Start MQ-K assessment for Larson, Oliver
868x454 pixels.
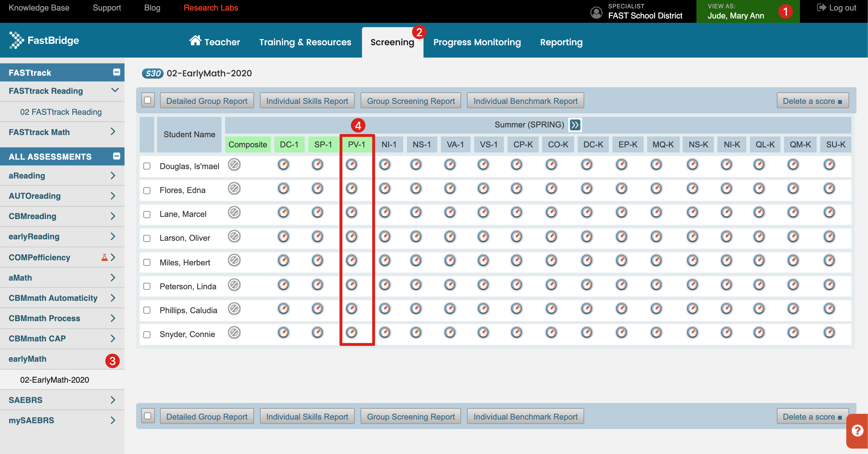(x=656, y=237)
